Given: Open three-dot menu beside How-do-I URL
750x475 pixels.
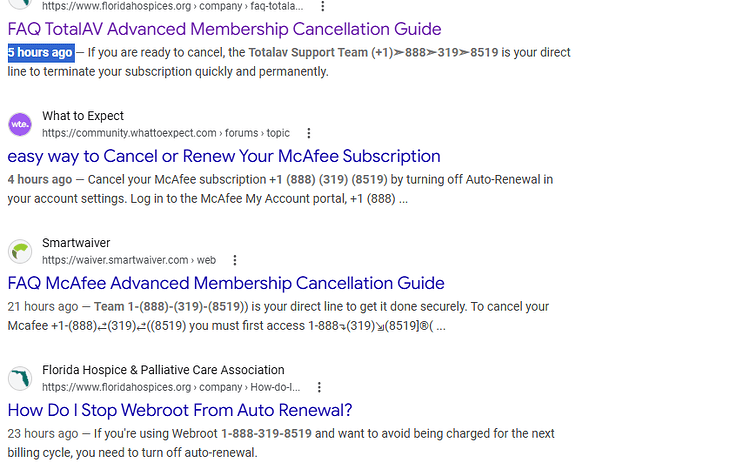Looking at the screenshot, I should tap(320, 387).
